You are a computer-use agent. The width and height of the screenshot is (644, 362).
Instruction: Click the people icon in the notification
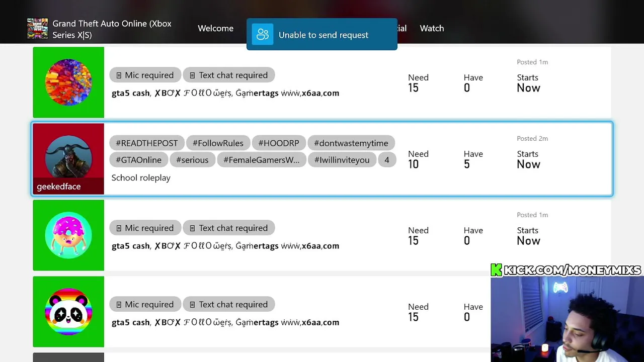click(x=262, y=34)
